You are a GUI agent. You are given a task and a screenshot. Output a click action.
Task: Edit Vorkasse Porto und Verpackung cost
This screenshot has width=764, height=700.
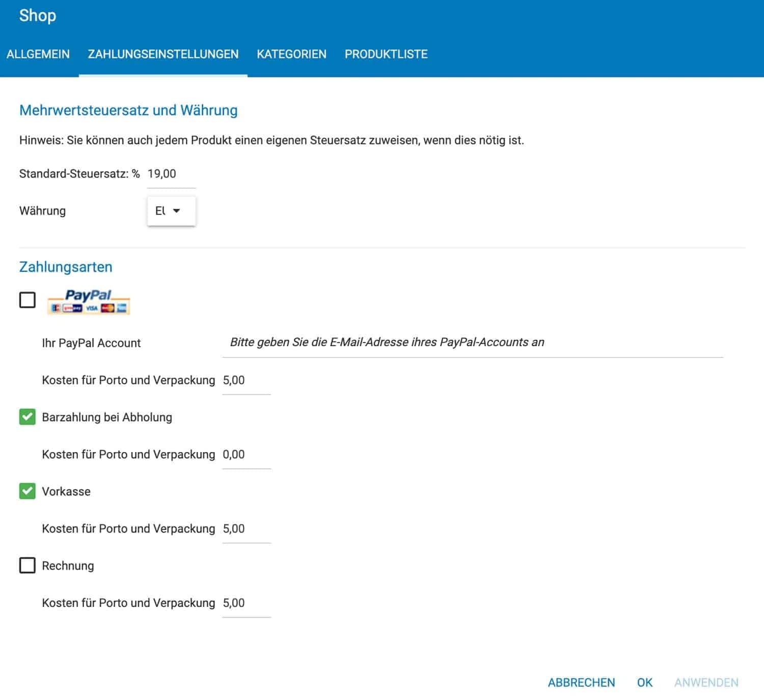tap(246, 529)
